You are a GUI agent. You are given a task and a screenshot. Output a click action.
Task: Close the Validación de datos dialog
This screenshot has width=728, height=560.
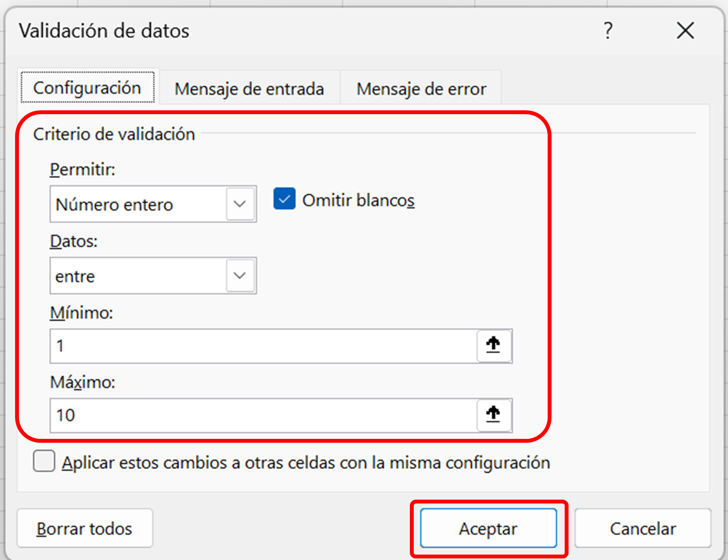(x=685, y=31)
